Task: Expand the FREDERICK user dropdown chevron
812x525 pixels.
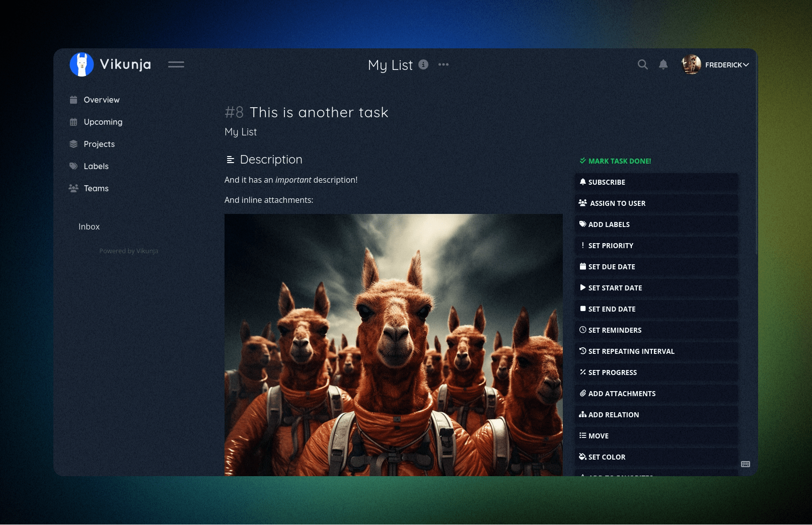Action: 746,65
